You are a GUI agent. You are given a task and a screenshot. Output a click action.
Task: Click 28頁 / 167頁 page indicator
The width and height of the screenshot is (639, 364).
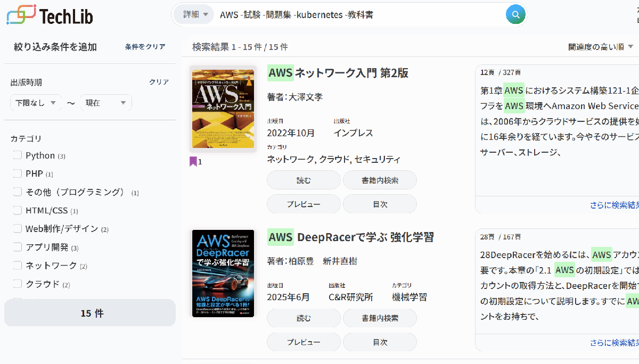[501, 236]
